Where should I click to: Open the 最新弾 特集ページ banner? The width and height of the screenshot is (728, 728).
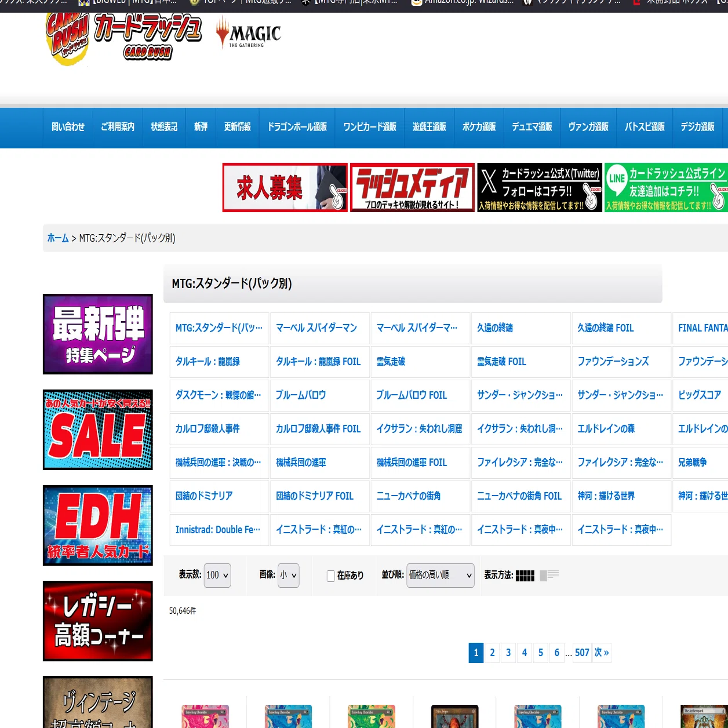point(98,334)
